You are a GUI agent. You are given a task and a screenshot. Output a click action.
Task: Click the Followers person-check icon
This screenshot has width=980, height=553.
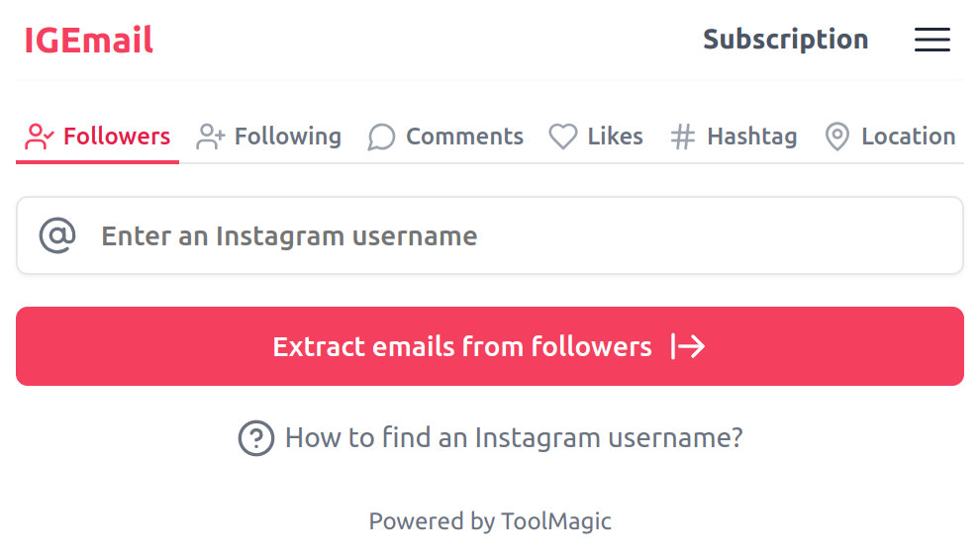pyautogui.click(x=40, y=137)
